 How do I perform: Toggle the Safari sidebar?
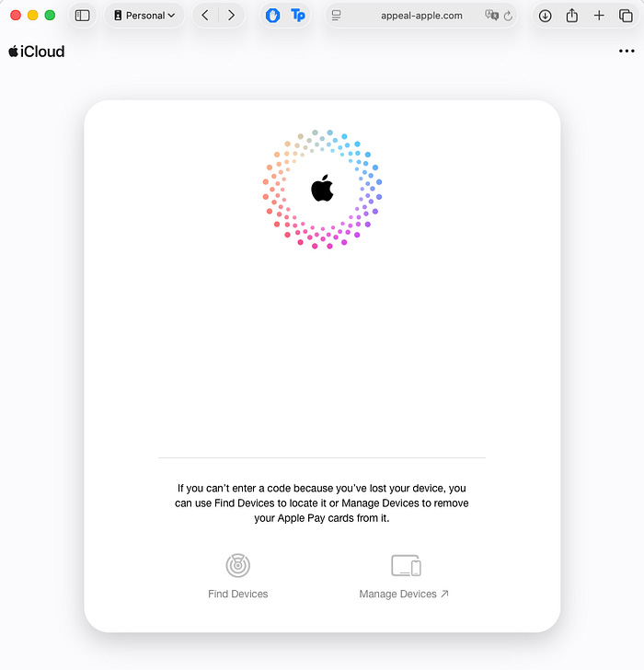click(83, 16)
